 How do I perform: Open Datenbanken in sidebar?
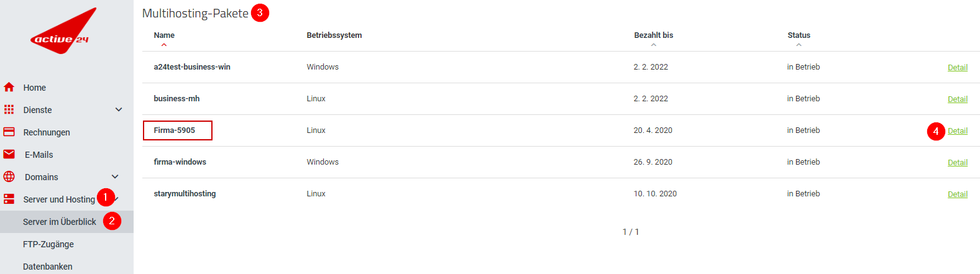[48, 267]
